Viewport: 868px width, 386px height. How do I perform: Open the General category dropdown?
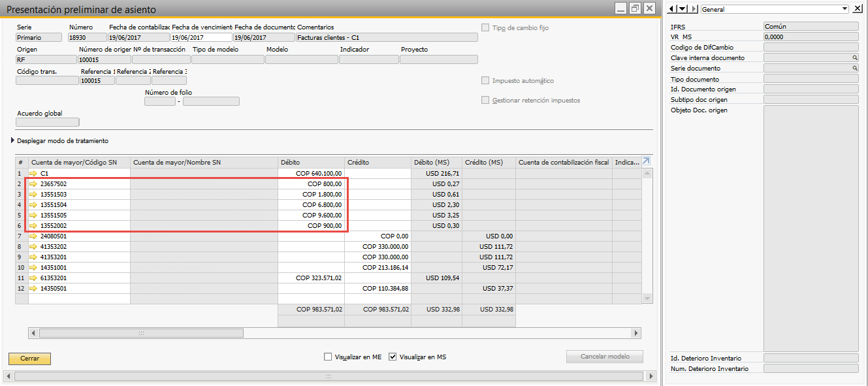(x=844, y=9)
